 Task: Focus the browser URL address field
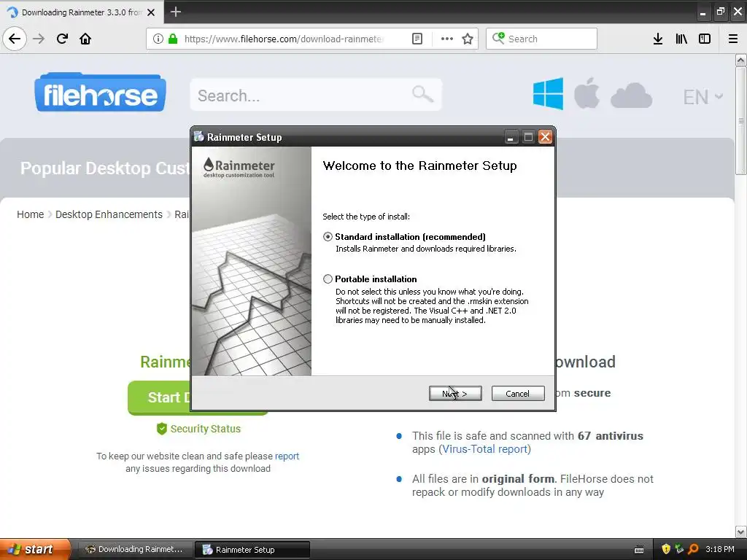[x=284, y=39]
